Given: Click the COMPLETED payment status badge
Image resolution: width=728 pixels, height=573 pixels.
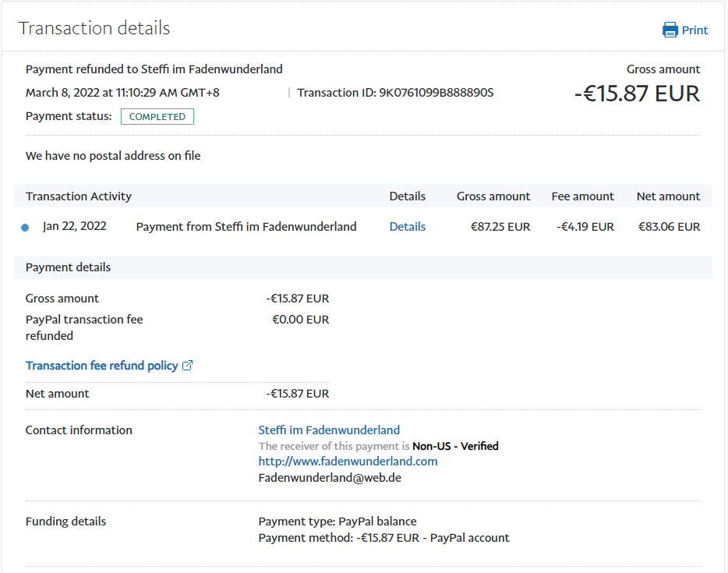Looking at the screenshot, I should [x=157, y=117].
